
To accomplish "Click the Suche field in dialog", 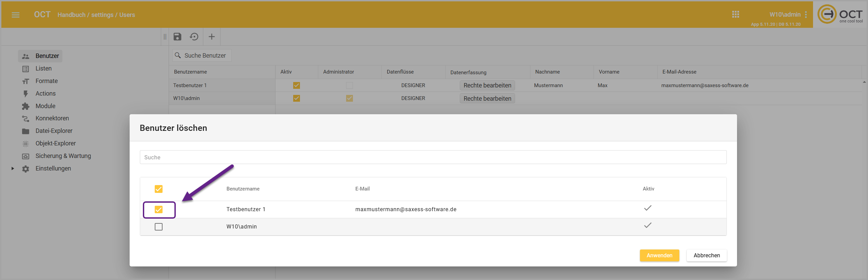I will click(433, 157).
